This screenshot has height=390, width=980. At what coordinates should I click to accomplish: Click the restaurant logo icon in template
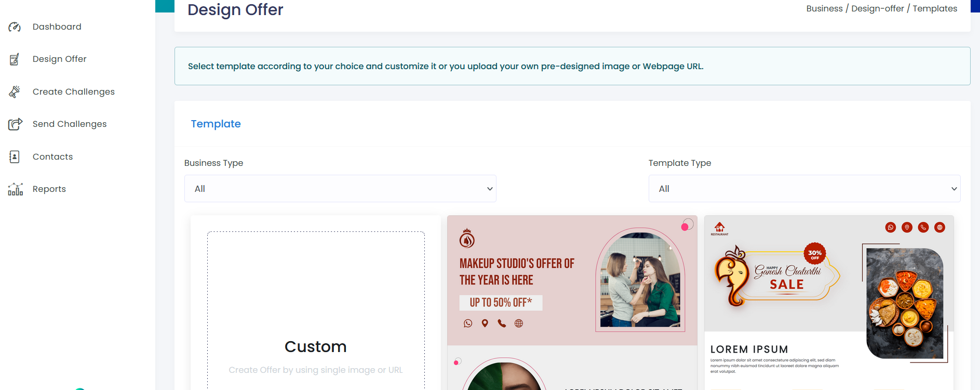(719, 229)
